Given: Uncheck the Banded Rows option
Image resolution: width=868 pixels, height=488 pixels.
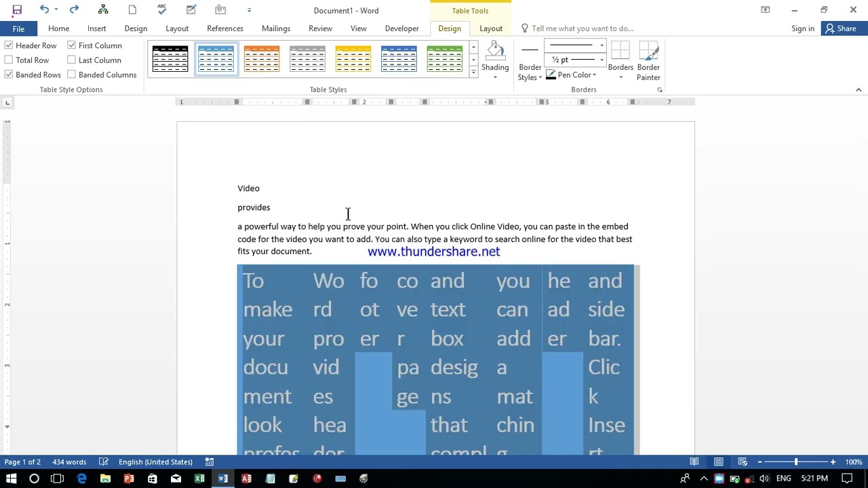Looking at the screenshot, I should (x=33, y=75).
